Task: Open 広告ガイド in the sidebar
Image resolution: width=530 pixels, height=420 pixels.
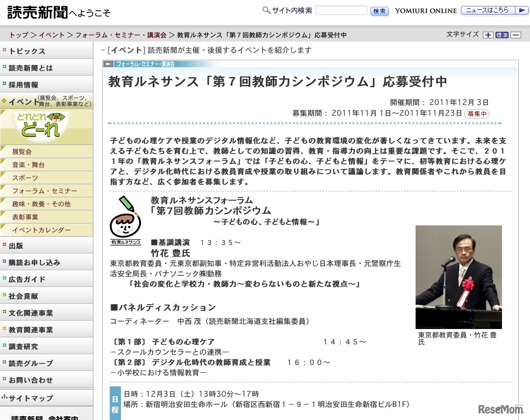Action: coord(46,279)
